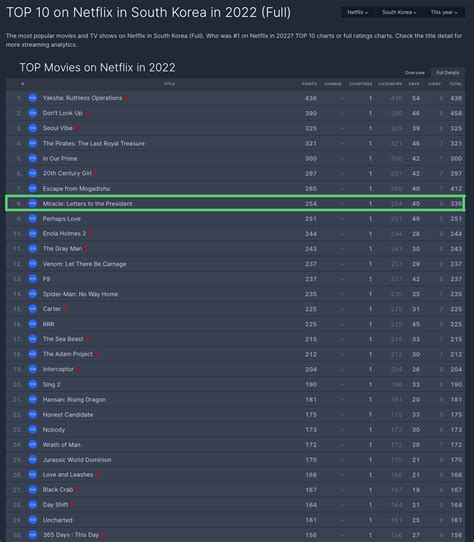
Task: Click the red Netflix N badge after Black Crab
Action: pos(77,490)
